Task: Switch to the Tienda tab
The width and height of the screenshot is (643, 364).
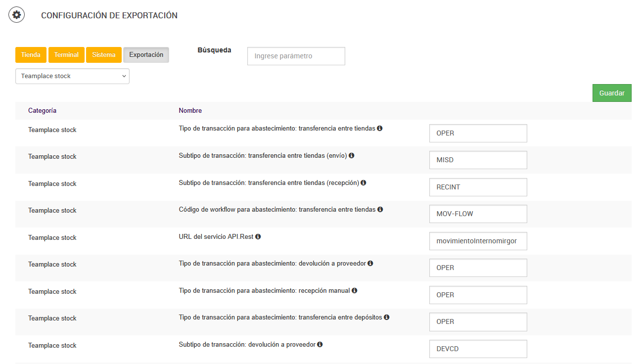Action: click(x=31, y=55)
